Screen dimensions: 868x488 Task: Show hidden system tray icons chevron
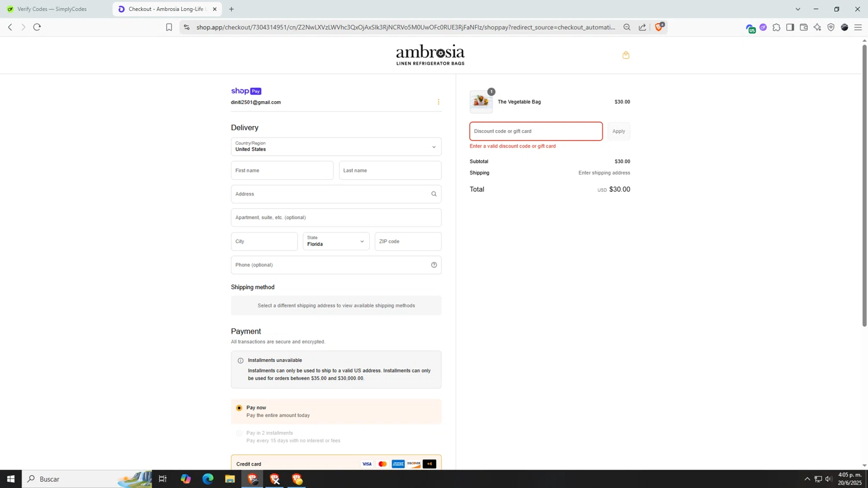point(807,479)
